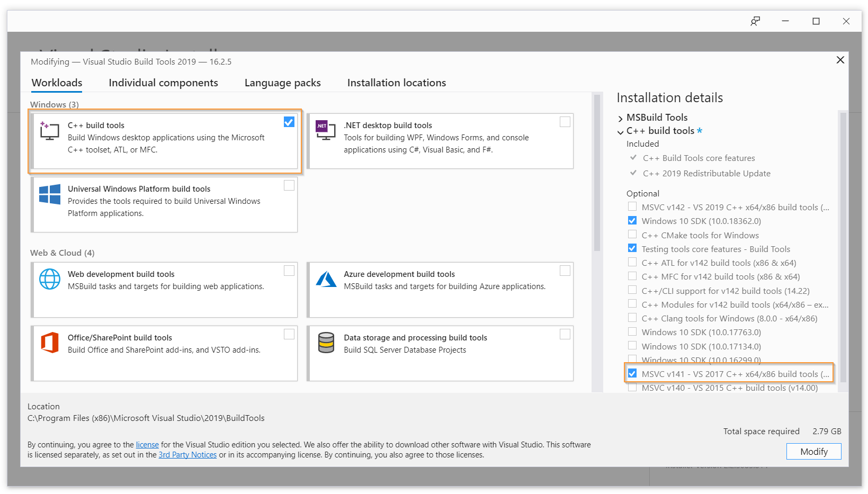868x494 pixels.
Task: Close the Modifying dialog with X
Action: click(x=840, y=60)
